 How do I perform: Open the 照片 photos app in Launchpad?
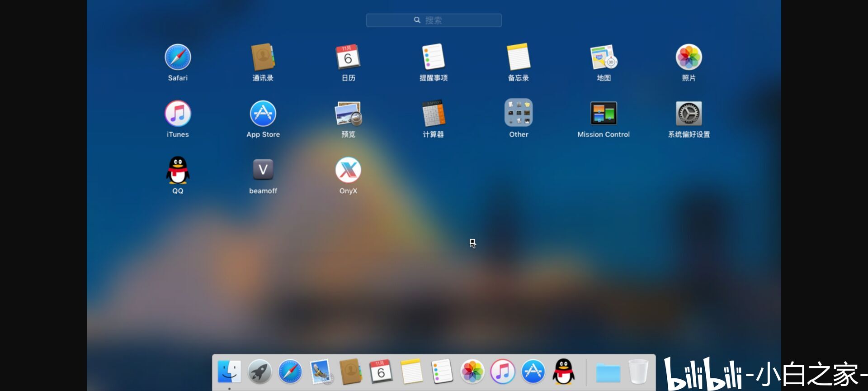tap(689, 57)
